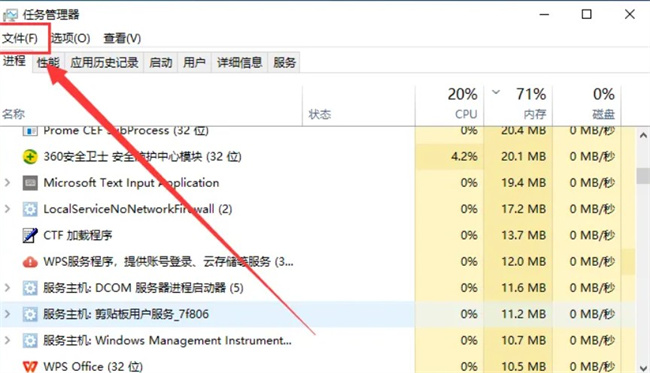
Task: Open the 文件(F) menu
Action: 20,39
